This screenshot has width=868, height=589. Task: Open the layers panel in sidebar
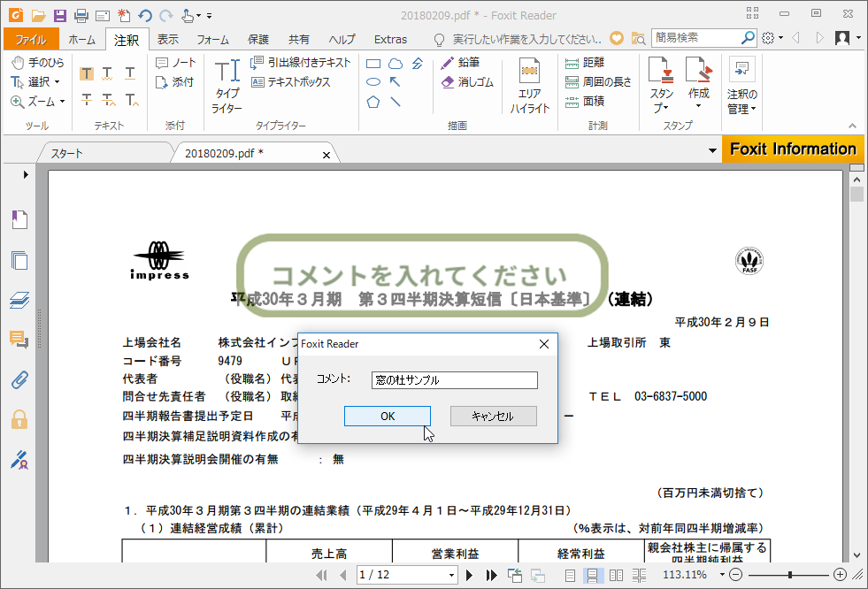pos(19,300)
